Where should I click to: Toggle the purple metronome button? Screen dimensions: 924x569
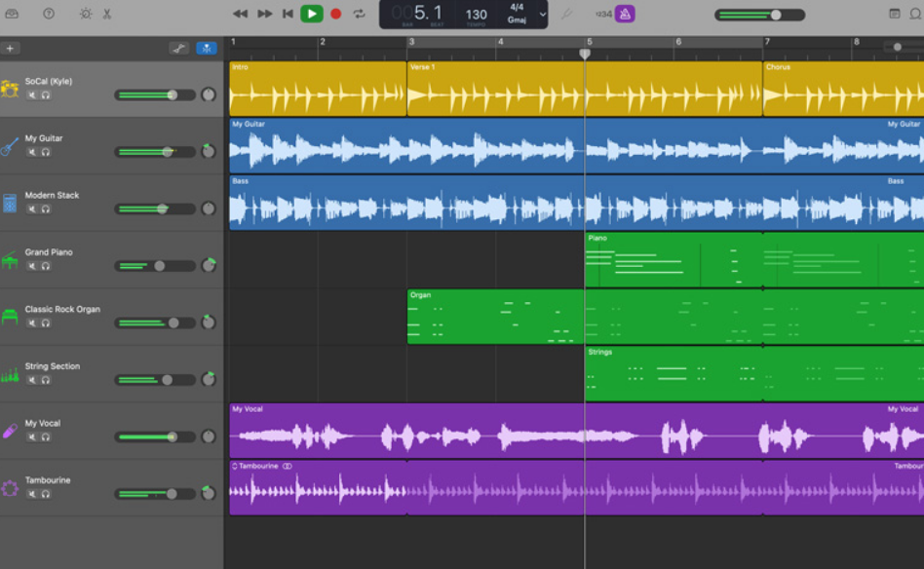tap(625, 14)
